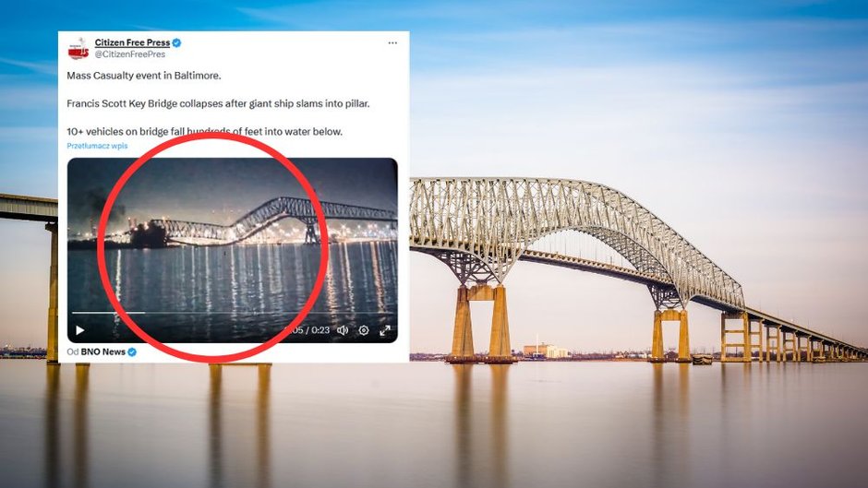Open the three-dot tweet options menu
The image size is (868, 488).
tap(392, 42)
